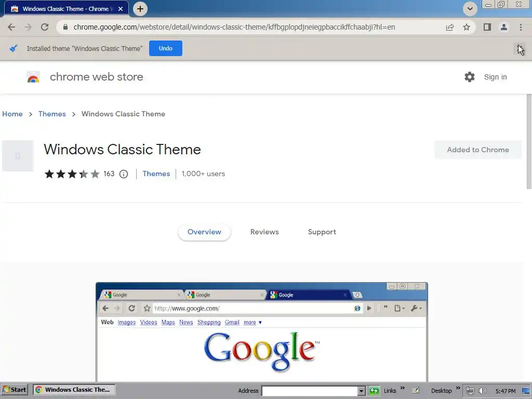The width and height of the screenshot is (532, 399).
Task: Click the Chrome Web Store rainbow logo
Action: click(33, 77)
